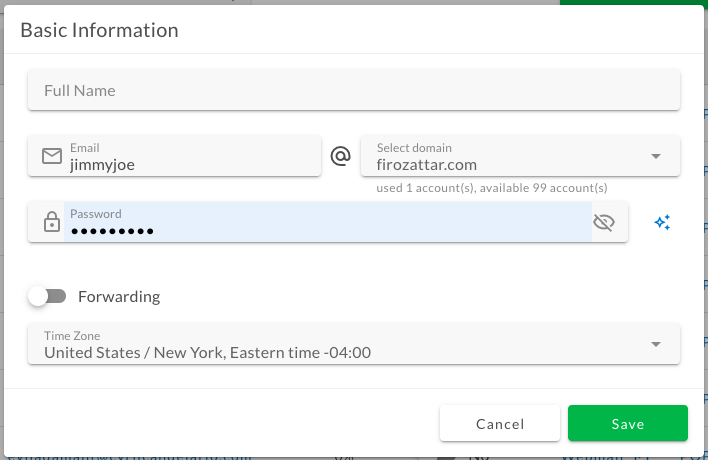Cancel the Basic Information dialog
Screen dimensions: 708x460
coord(499,424)
